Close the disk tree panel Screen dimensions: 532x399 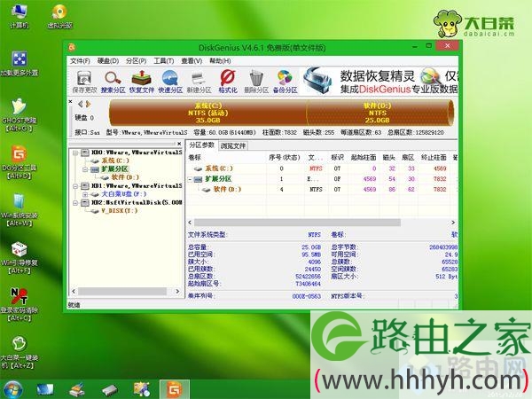179,144
